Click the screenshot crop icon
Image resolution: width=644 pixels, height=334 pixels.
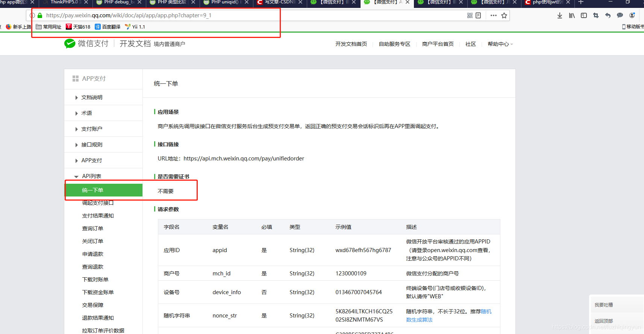(596, 15)
